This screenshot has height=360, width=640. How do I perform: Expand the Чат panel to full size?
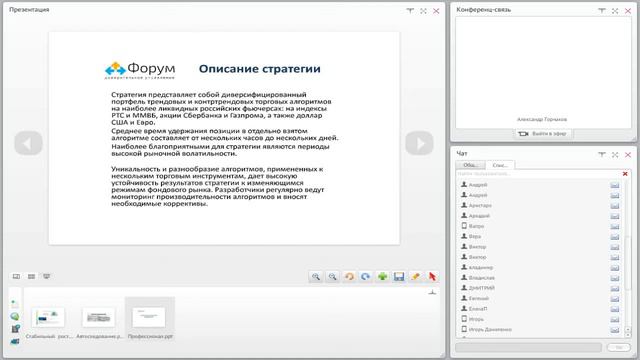[x=615, y=155]
